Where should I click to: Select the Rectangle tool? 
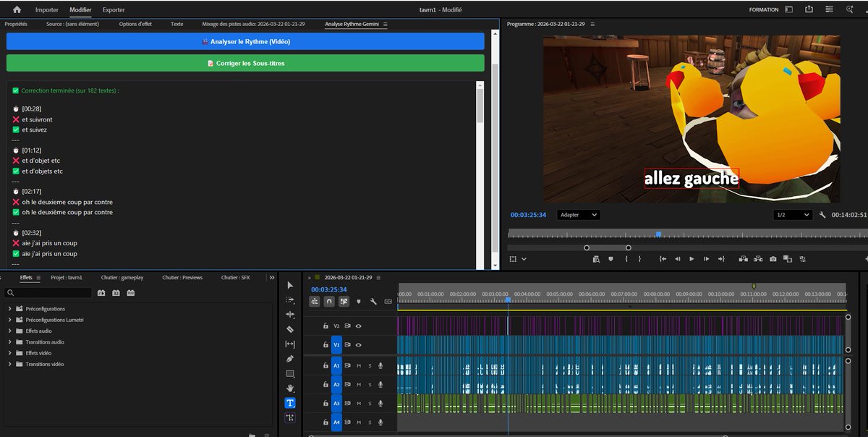[x=290, y=373]
